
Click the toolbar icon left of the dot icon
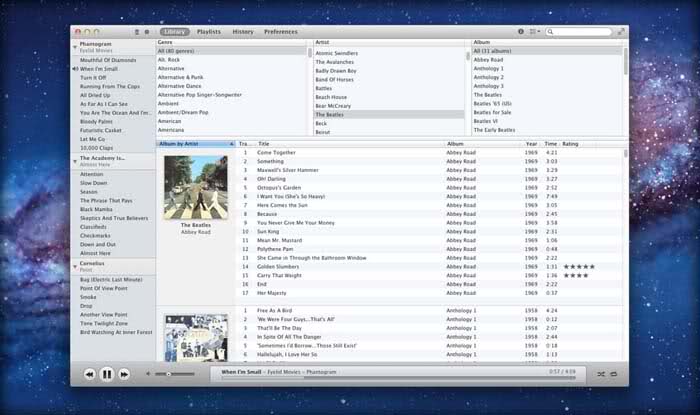[137, 32]
